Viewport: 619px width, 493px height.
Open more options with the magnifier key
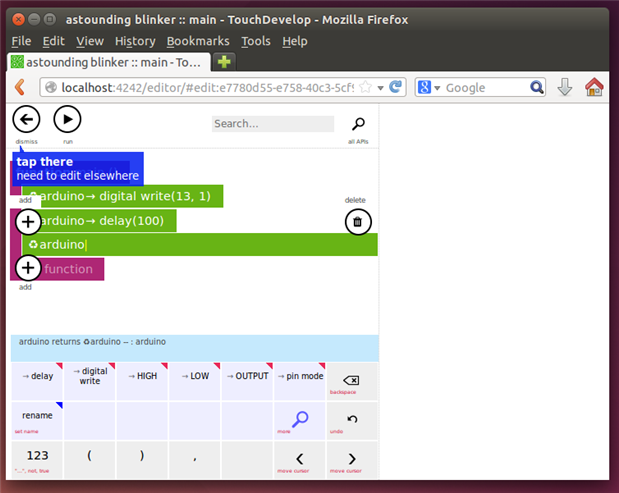coord(300,420)
